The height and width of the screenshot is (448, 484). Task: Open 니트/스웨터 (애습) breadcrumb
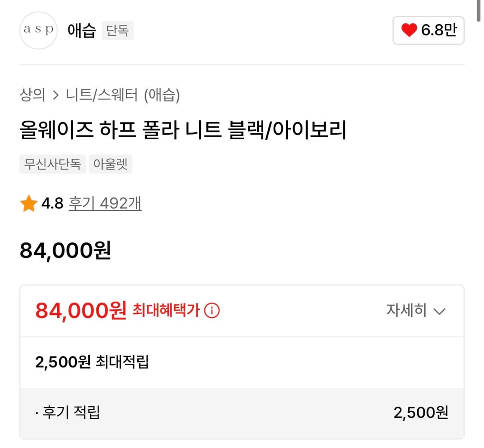123,95
